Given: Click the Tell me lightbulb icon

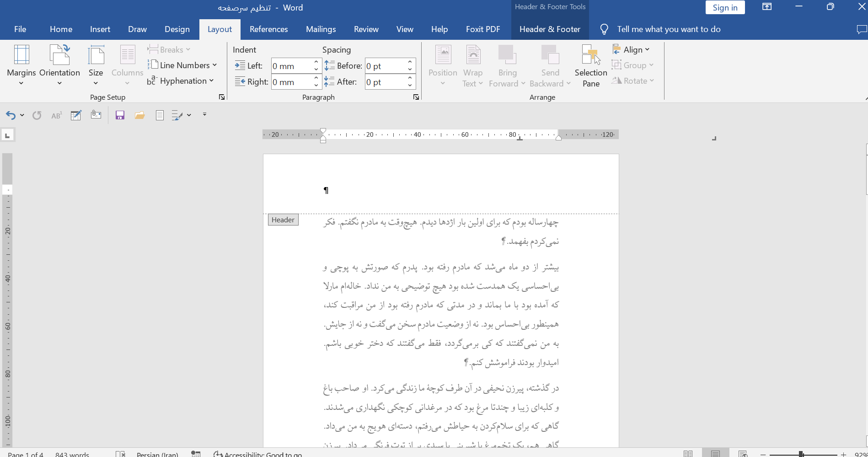Looking at the screenshot, I should tap(604, 29).
